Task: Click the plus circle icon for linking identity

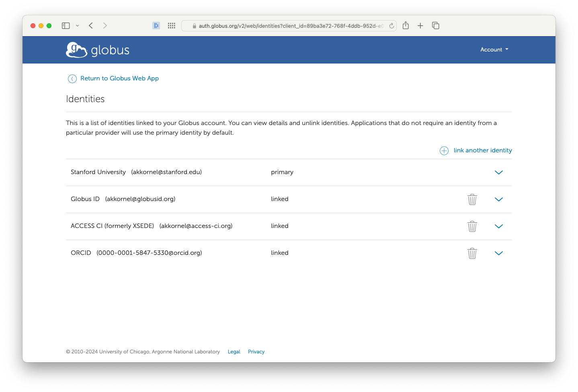Action: pyautogui.click(x=444, y=151)
